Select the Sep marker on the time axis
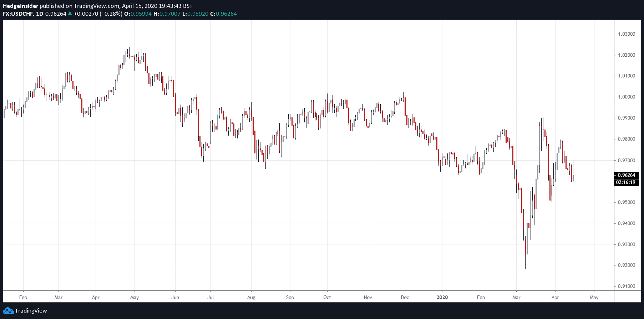This screenshot has width=644, height=319. (290, 297)
